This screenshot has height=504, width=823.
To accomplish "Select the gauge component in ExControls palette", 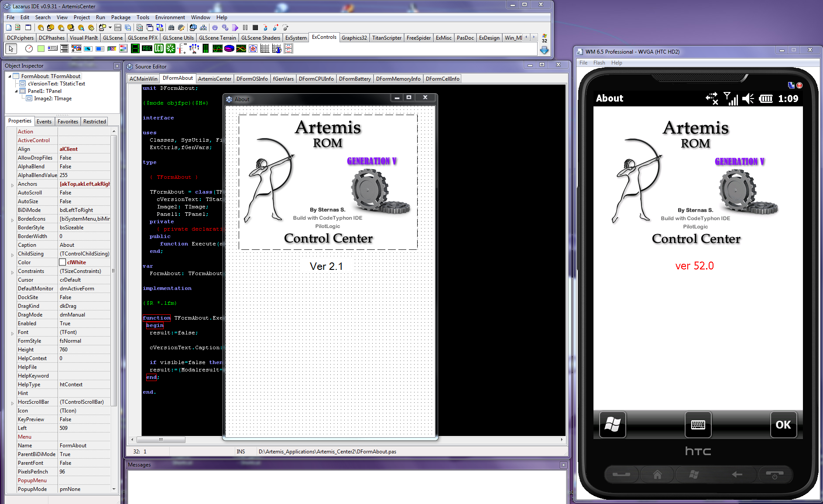I will 29,48.
